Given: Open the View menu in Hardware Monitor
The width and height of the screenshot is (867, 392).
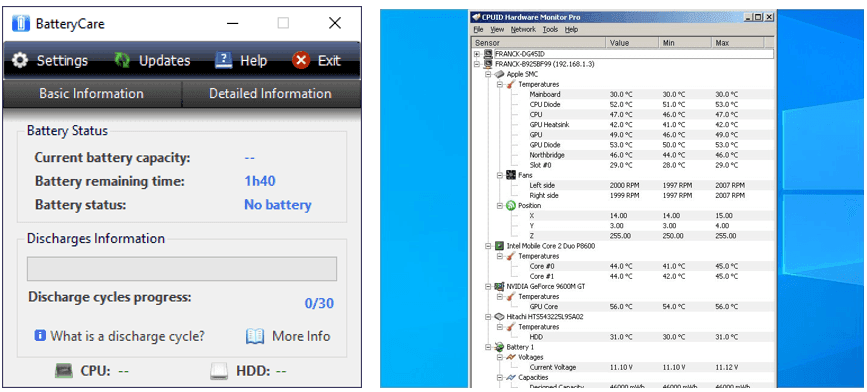Looking at the screenshot, I should pos(497,29).
